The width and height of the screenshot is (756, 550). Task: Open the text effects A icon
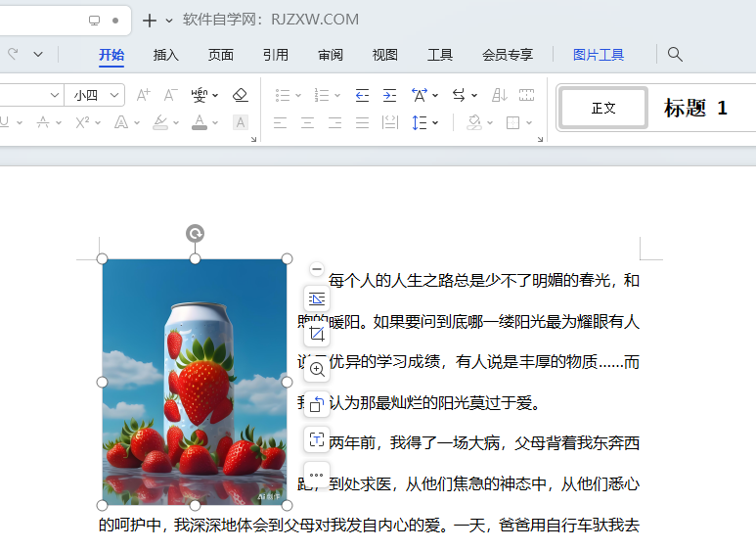121,122
